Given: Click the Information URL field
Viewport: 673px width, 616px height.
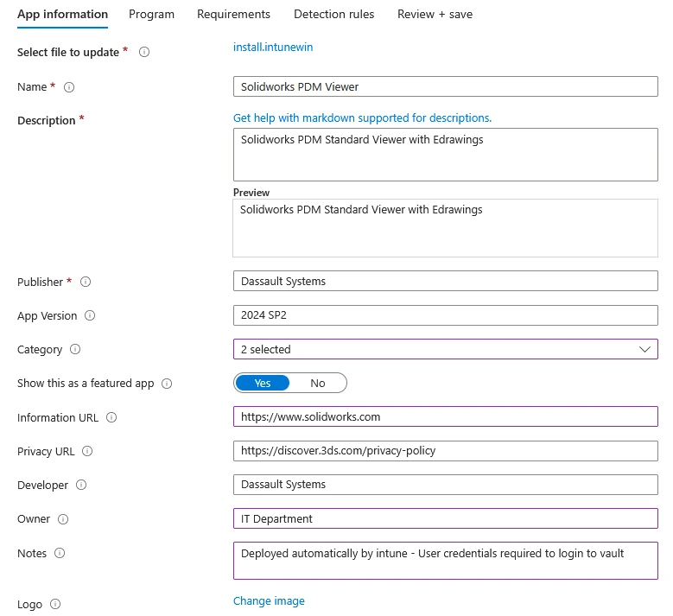Looking at the screenshot, I should point(445,416).
